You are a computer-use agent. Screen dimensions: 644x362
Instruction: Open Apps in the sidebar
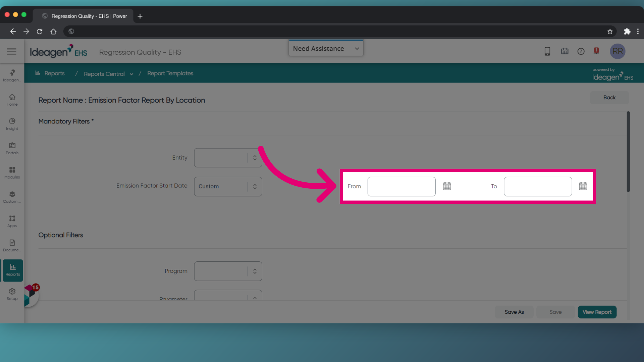(12, 221)
